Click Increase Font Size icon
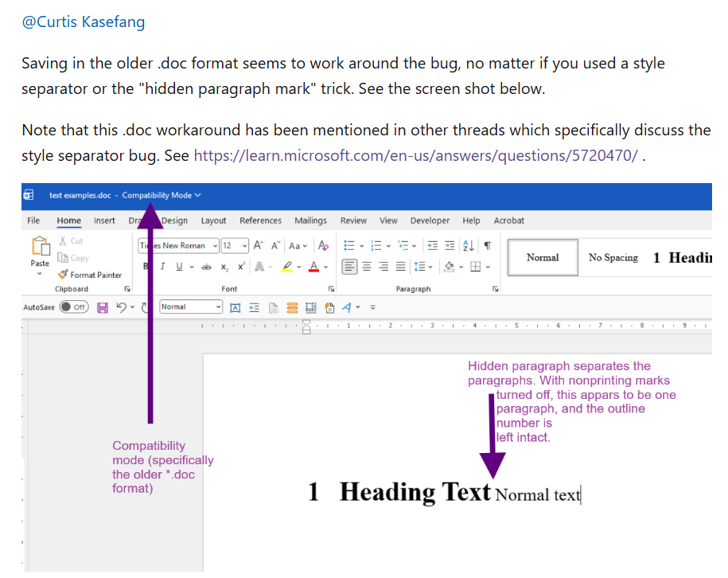 (x=259, y=245)
